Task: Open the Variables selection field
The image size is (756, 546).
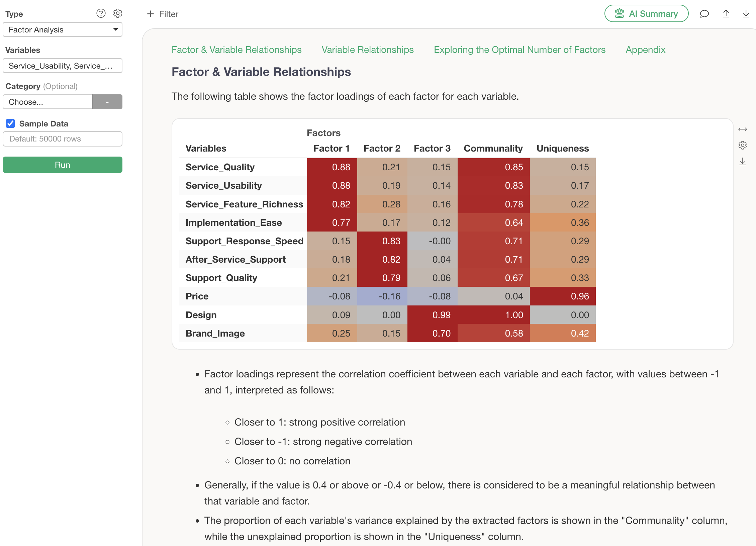Action: point(63,66)
